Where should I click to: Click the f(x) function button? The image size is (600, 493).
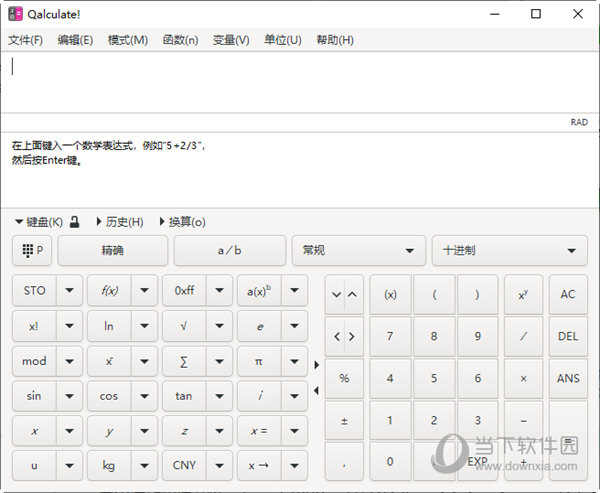tap(109, 290)
